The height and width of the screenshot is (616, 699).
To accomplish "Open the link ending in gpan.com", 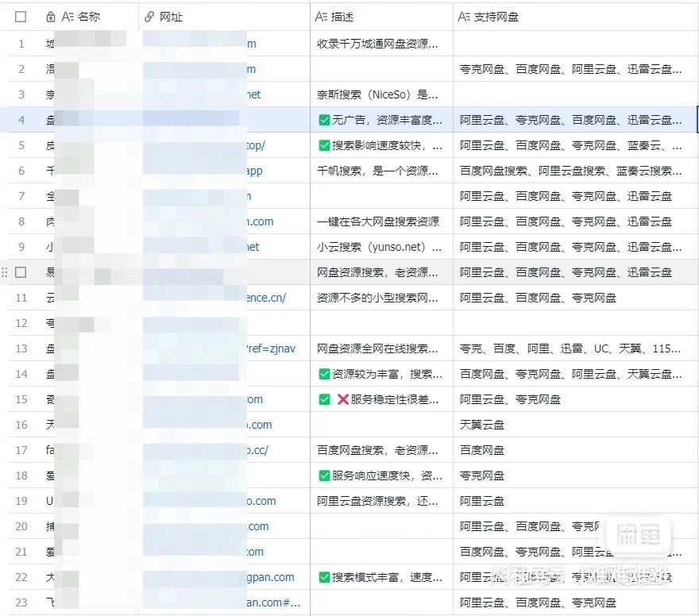I will [271, 577].
